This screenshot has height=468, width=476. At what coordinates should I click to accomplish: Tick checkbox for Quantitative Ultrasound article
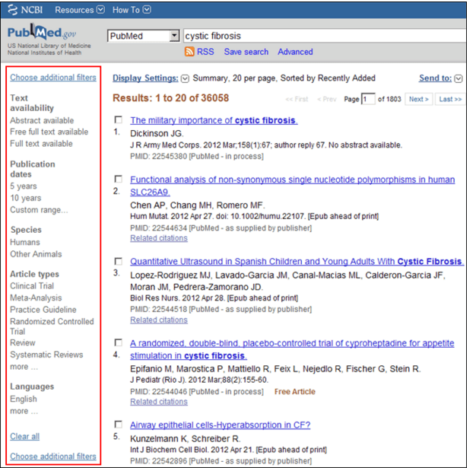click(118, 261)
